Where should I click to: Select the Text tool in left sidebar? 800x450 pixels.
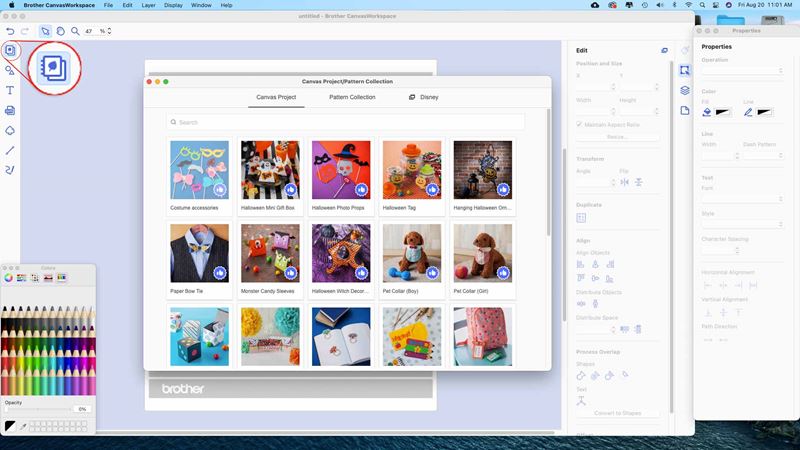(10, 90)
